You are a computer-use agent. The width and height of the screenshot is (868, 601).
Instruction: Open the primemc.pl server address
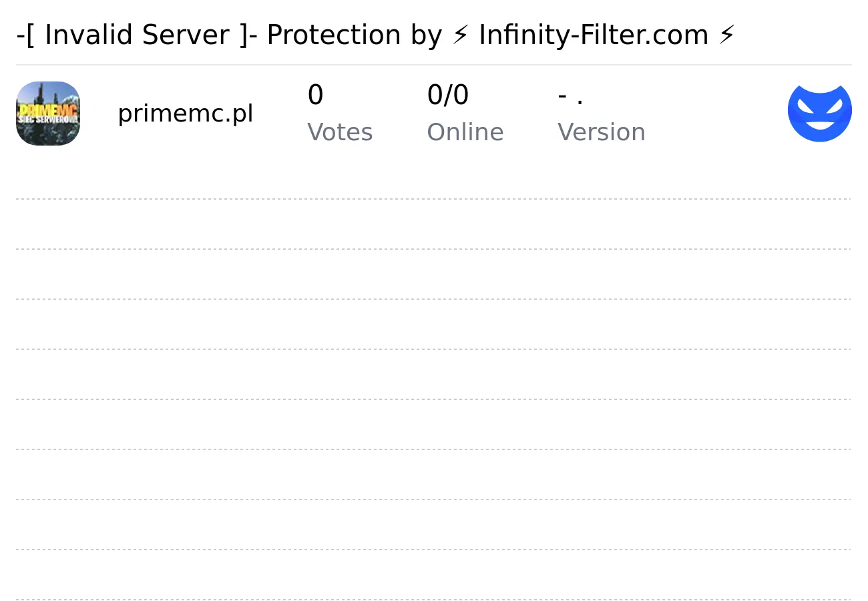point(186,114)
